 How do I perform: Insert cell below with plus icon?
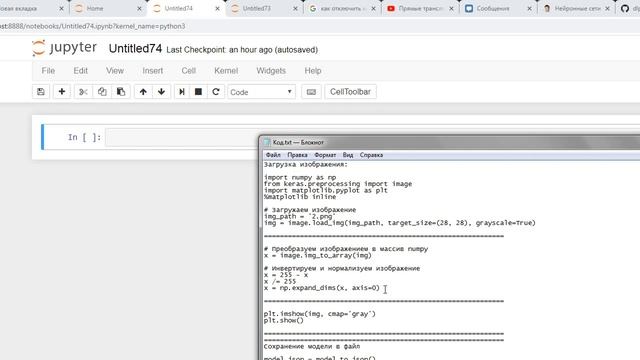click(62, 92)
